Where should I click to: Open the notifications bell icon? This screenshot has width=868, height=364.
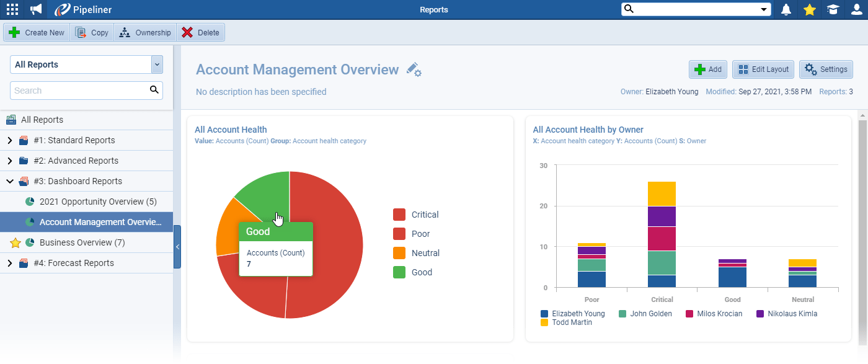coord(786,9)
